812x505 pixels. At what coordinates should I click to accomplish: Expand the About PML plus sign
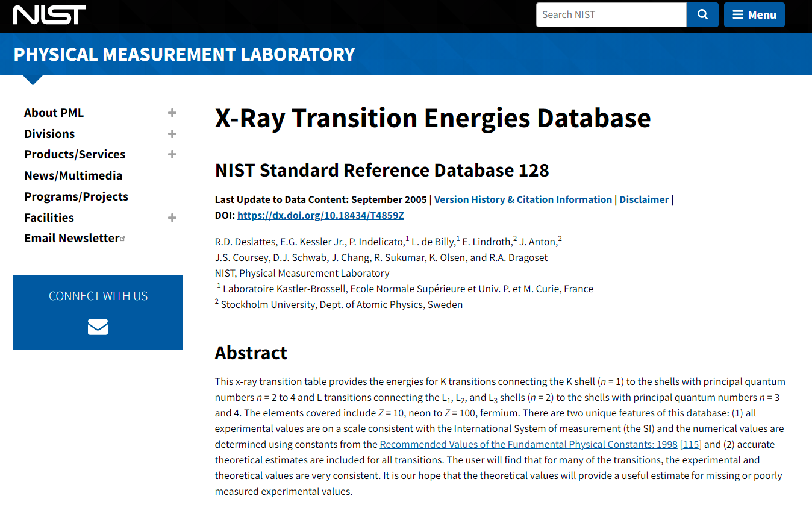(172, 113)
